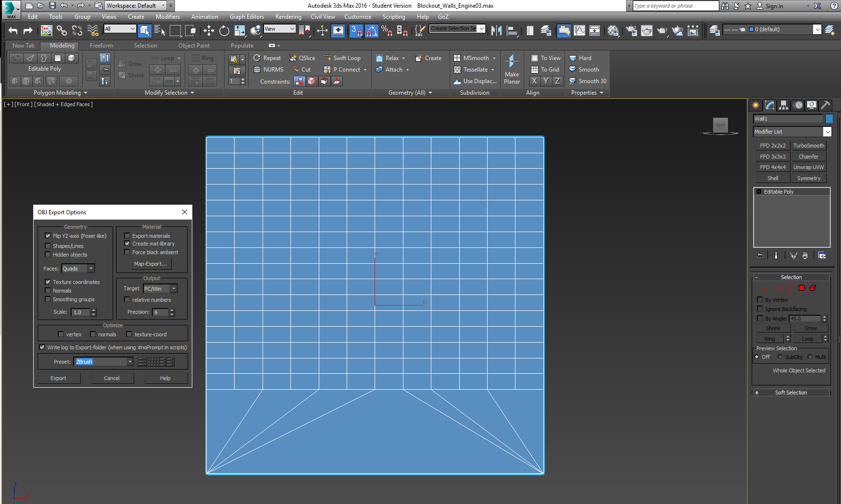The image size is (841, 504).
Task: Add the Unwrap UVW modifier button
Action: tap(808, 167)
